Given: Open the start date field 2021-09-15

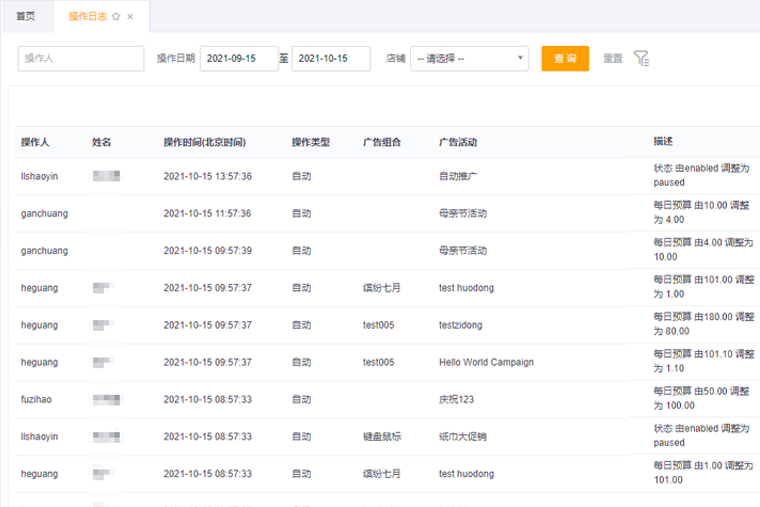Looking at the screenshot, I should click(x=238, y=59).
